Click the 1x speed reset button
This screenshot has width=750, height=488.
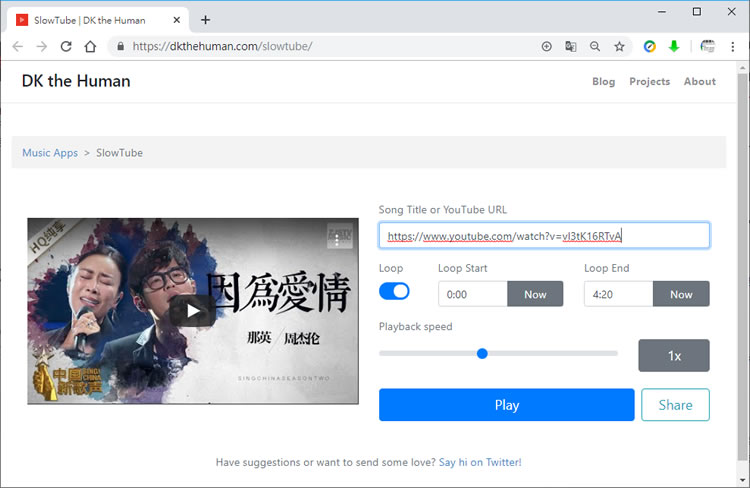[x=674, y=355]
